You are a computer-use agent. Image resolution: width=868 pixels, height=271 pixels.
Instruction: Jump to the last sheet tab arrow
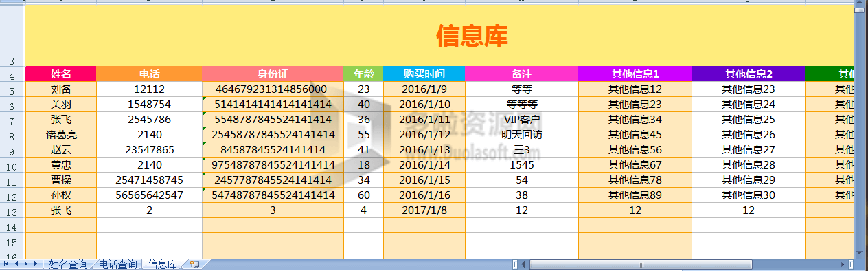pyautogui.click(x=36, y=264)
